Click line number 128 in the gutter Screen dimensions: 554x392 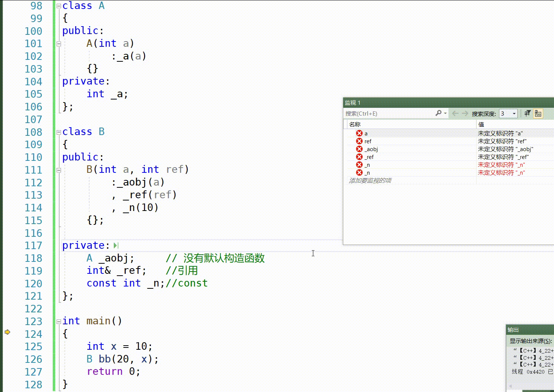[33, 385]
